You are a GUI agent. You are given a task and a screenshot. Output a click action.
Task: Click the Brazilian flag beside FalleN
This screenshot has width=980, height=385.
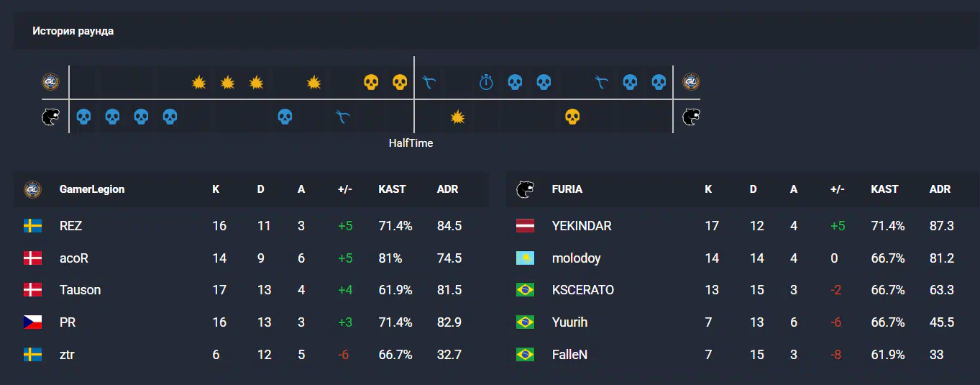point(526,355)
